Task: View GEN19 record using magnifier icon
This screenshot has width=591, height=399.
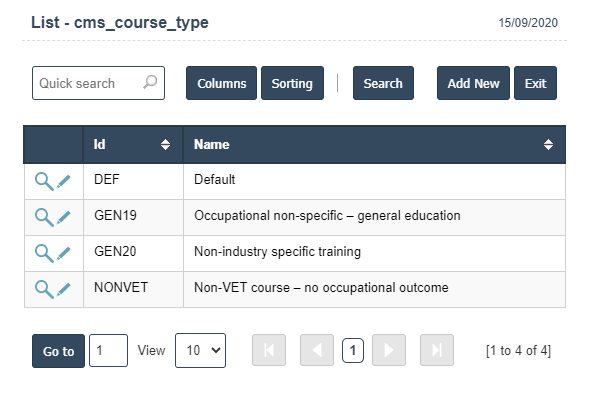Action: [44, 217]
